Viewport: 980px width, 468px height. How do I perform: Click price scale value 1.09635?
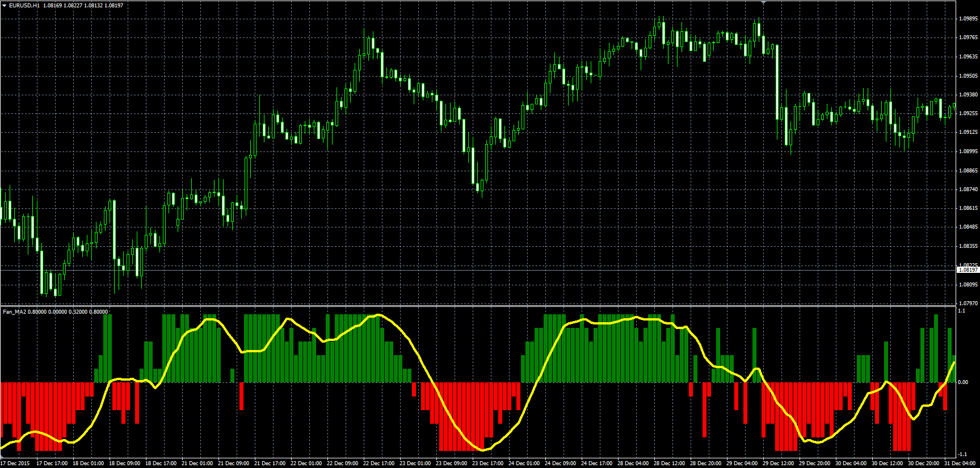[x=969, y=57]
